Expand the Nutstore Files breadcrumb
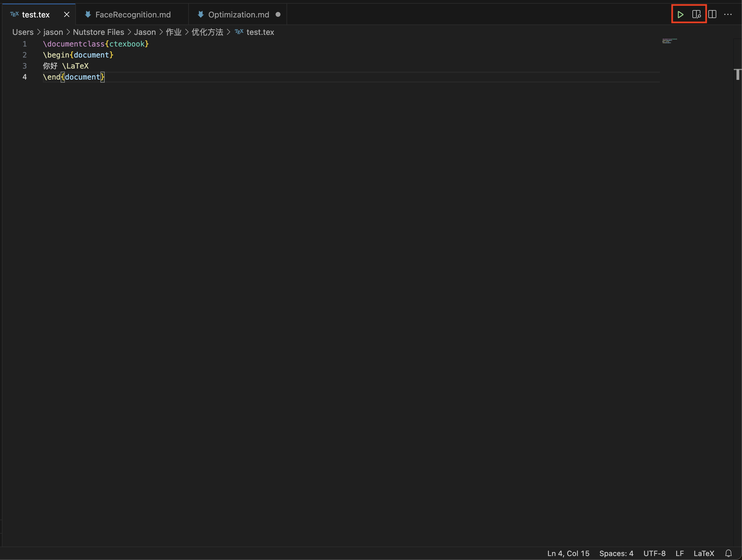The height and width of the screenshot is (560, 742). (x=98, y=32)
